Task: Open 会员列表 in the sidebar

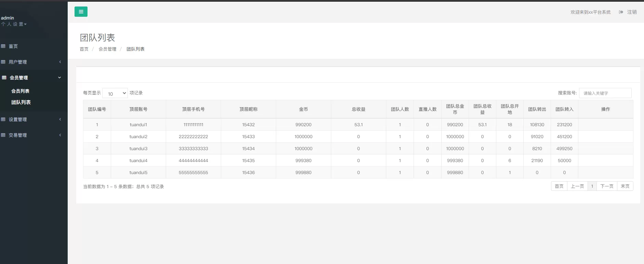Action: (x=20, y=91)
